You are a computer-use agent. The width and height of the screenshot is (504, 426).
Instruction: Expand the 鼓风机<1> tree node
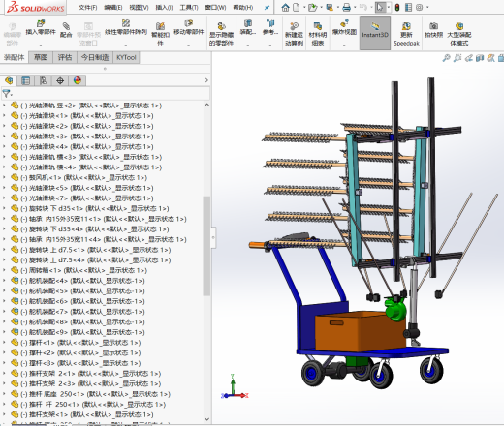pyautogui.click(x=4, y=177)
